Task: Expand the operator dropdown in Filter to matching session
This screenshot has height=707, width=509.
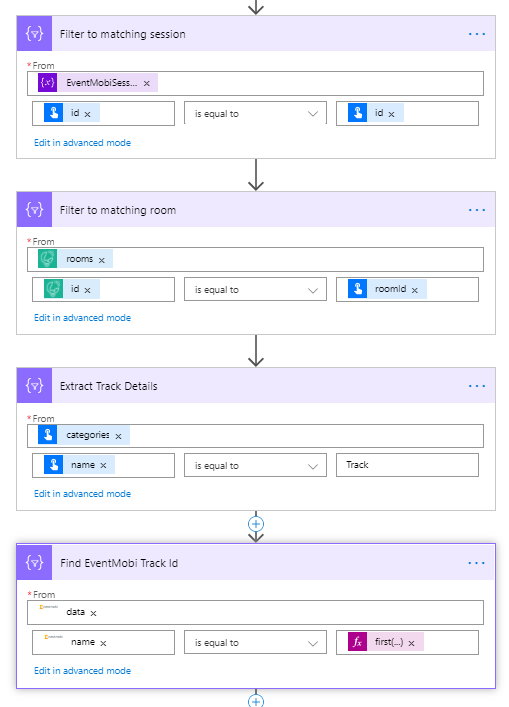Action: 255,114
